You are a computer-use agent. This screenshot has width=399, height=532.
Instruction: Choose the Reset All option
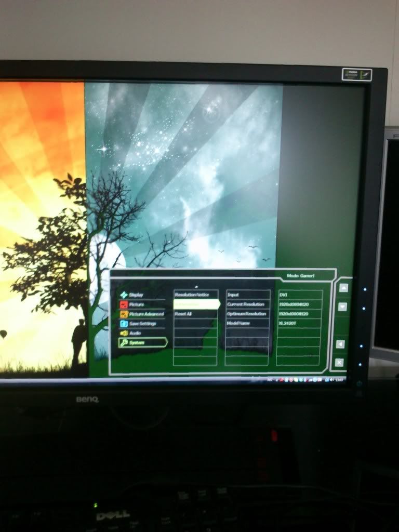(196, 314)
